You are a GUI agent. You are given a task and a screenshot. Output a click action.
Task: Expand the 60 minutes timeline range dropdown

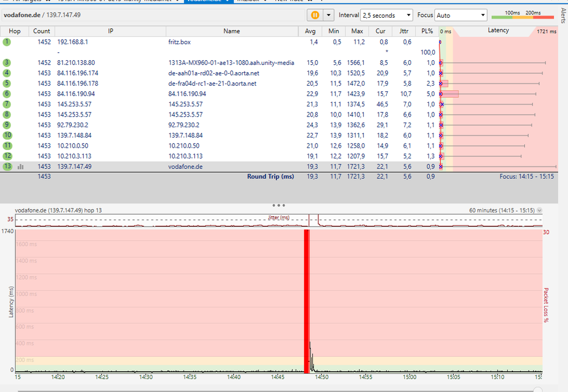coord(540,210)
